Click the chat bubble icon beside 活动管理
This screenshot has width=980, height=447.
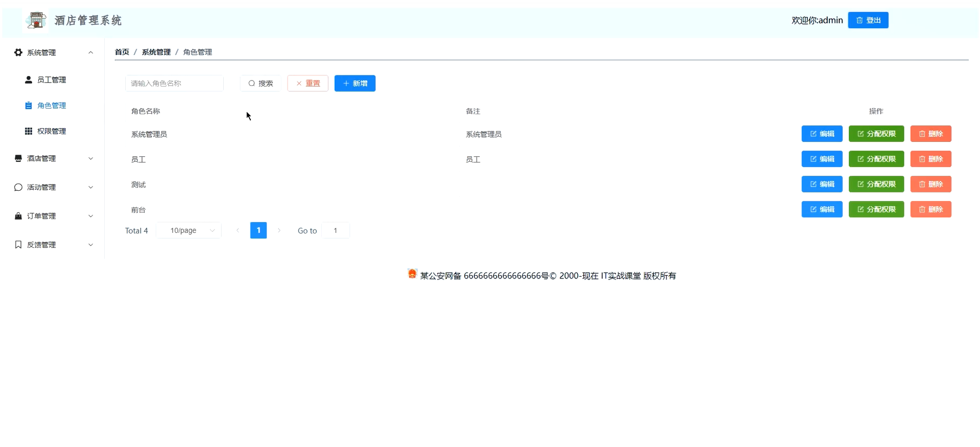pyautogui.click(x=18, y=187)
